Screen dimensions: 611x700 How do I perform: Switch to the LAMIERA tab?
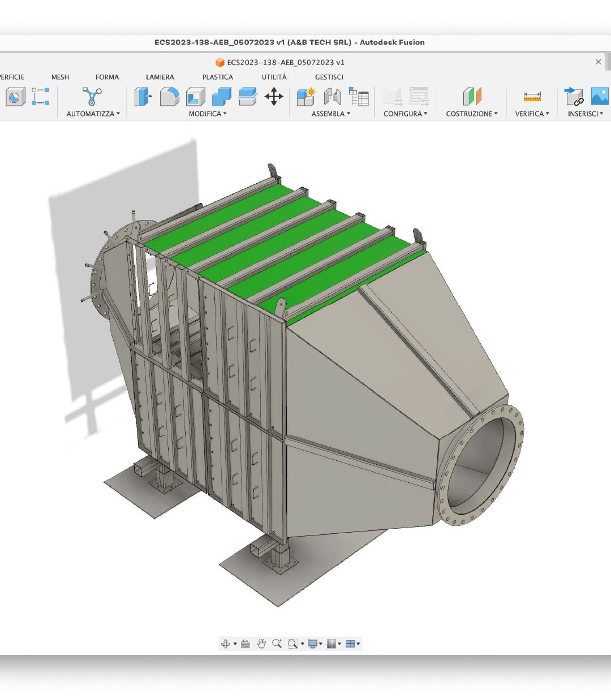pyautogui.click(x=160, y=77)
